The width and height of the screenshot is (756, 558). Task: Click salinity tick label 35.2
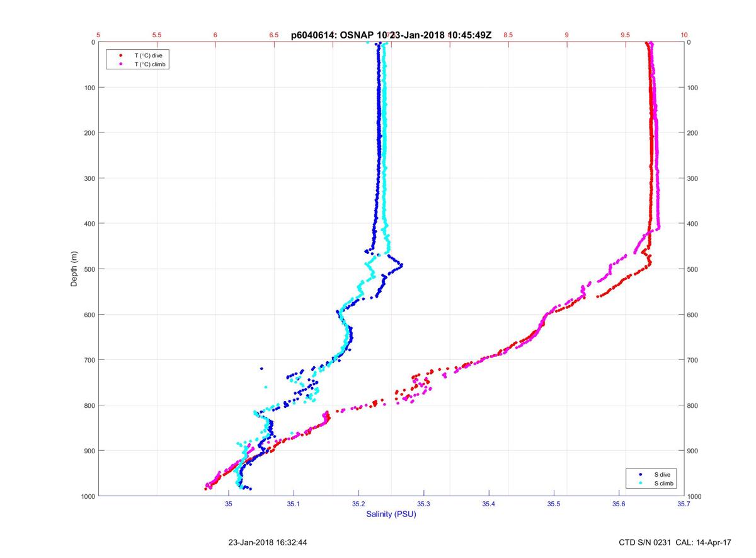[x=358, y=504]
